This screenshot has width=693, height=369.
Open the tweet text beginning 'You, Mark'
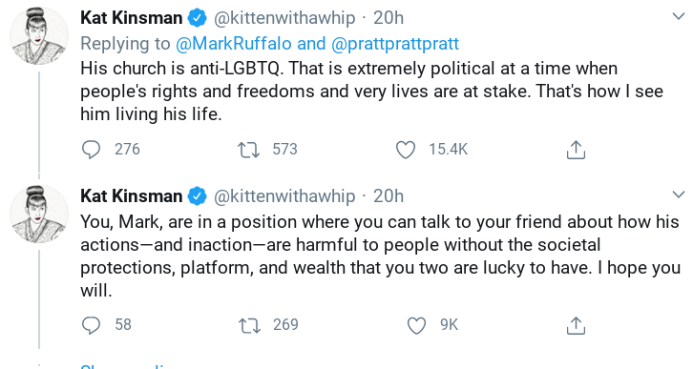(380, 256)
